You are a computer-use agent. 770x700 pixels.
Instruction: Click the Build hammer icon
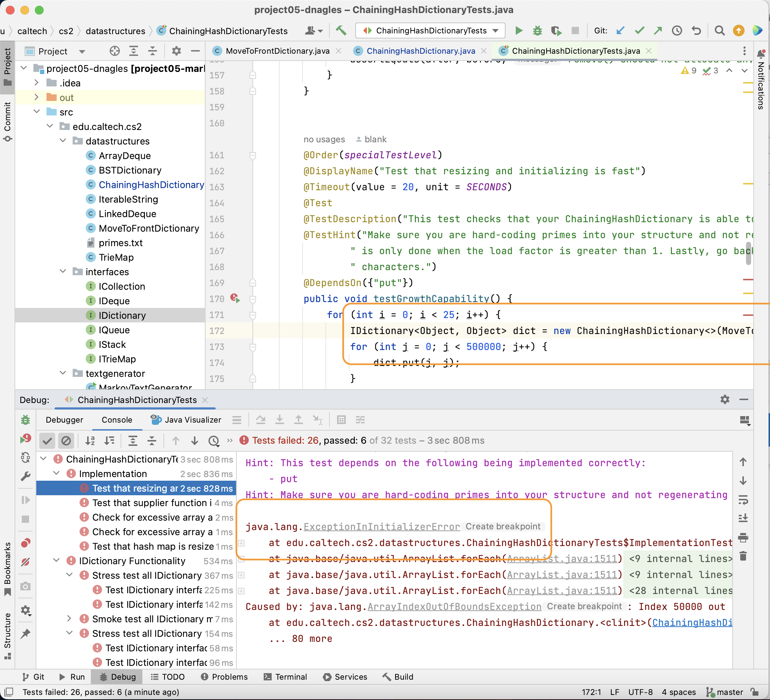[341, 30]
